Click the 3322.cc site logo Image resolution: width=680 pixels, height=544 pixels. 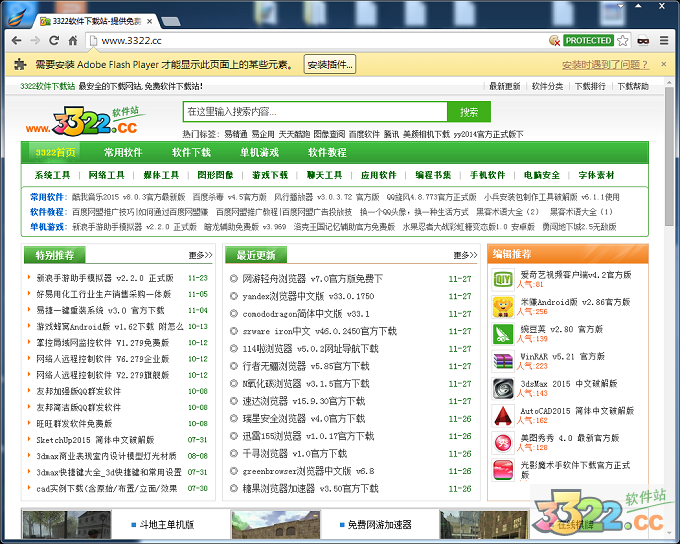click(85, 120)
